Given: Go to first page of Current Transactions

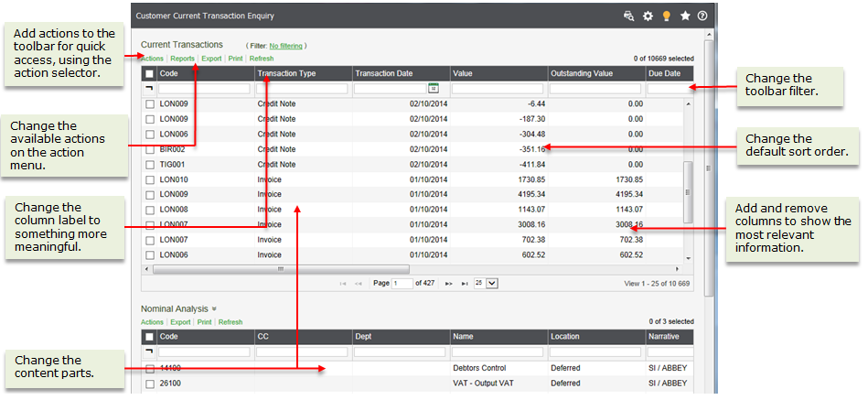Looking at the screenshot, I should coord(343,283).
